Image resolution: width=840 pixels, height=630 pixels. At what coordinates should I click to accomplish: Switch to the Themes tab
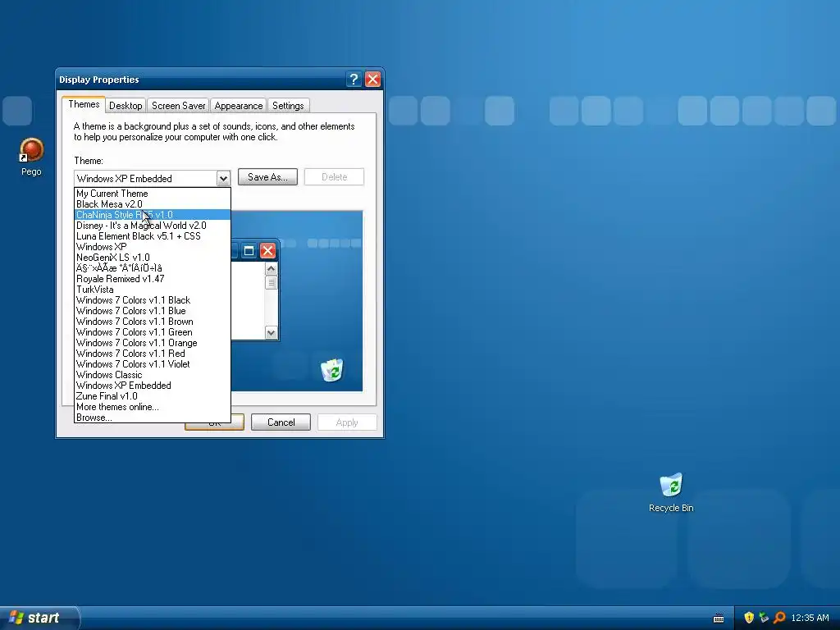pos(84,104)
